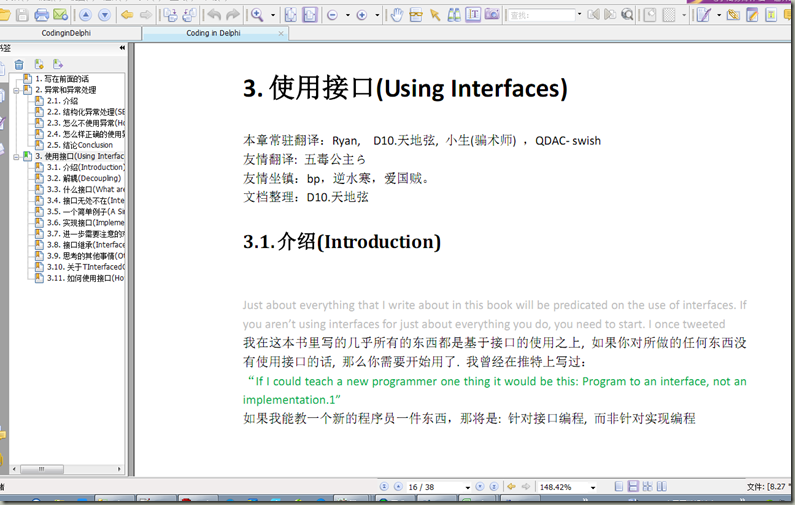This screenshot has width=795, height=505.
Task: Click the page number field 16 / 38
Action: [435, 487]
